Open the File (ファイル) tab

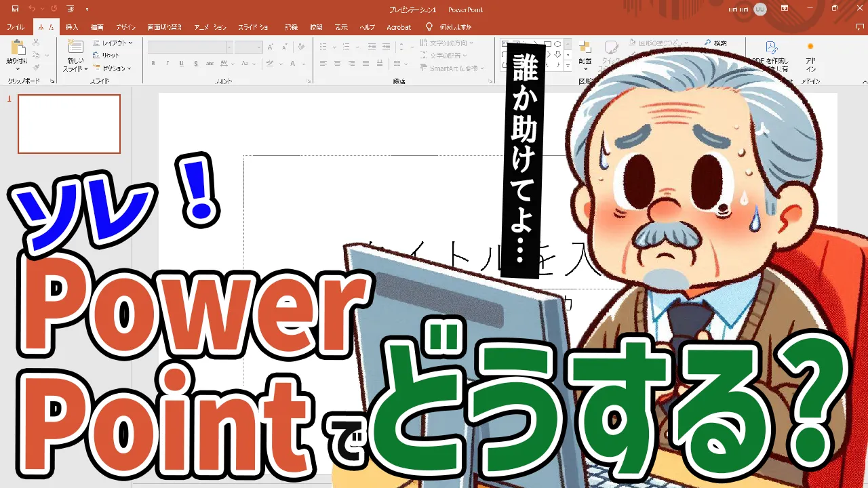[15, 27]
